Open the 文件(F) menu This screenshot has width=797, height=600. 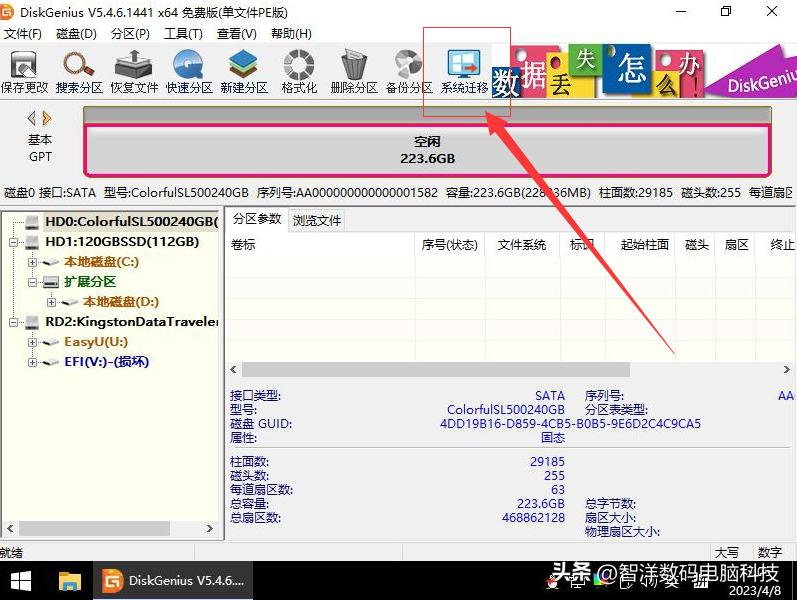22,34
